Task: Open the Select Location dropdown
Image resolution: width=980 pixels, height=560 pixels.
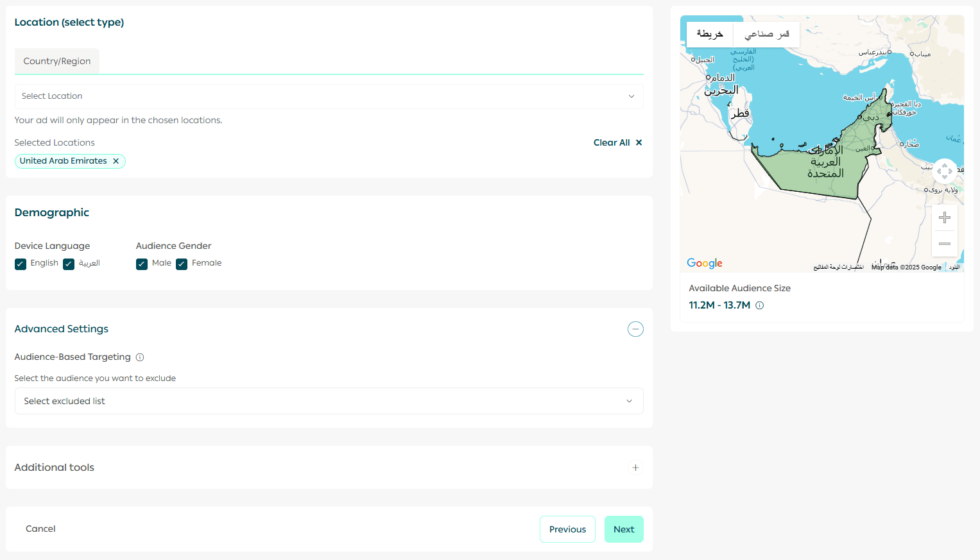Action: [x=329, y=96]
